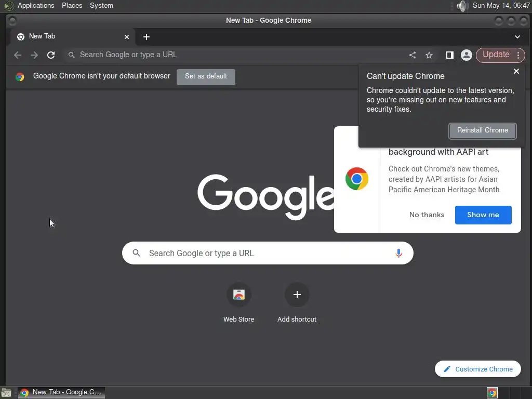Click the Update button
The image size is (532, 399).
[x=496, y=55]
